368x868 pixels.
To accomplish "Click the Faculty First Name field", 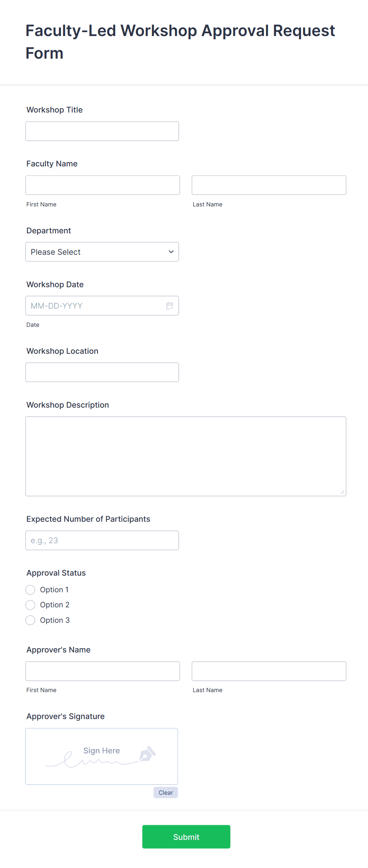I will pos(102,185).
